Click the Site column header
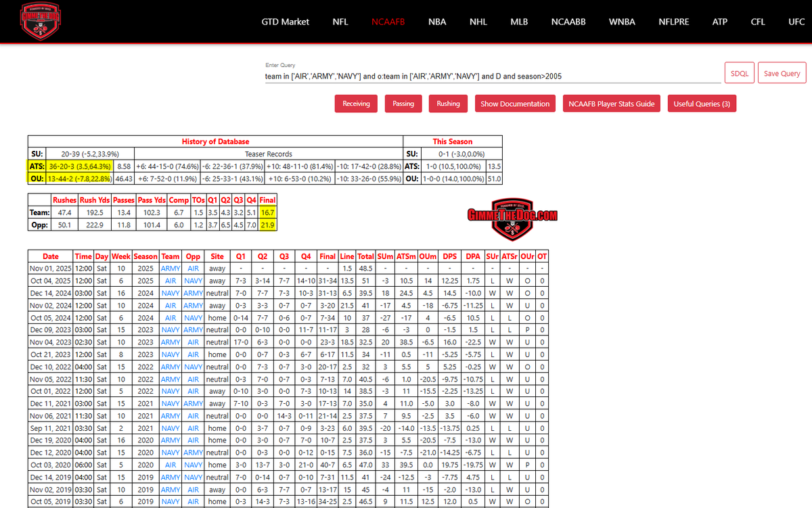This screenshot has width=812, height=508. point(217,256)
